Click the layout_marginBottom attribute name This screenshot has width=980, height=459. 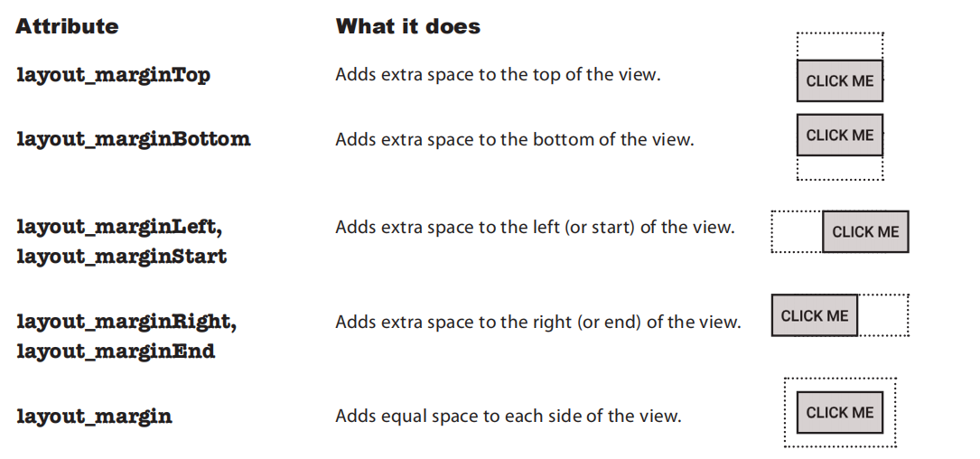click(133, 139)
